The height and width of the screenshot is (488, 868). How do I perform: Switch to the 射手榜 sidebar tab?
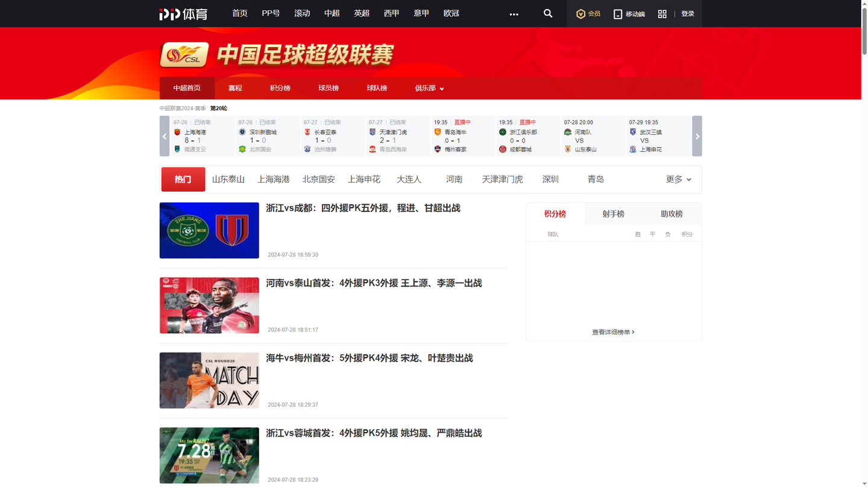(x=613, y=214)
